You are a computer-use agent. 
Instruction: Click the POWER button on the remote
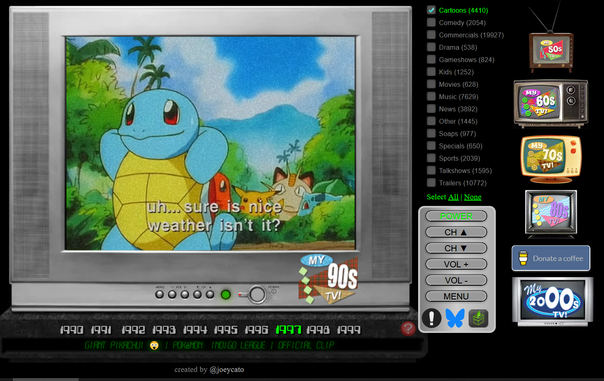click(456, 216)
